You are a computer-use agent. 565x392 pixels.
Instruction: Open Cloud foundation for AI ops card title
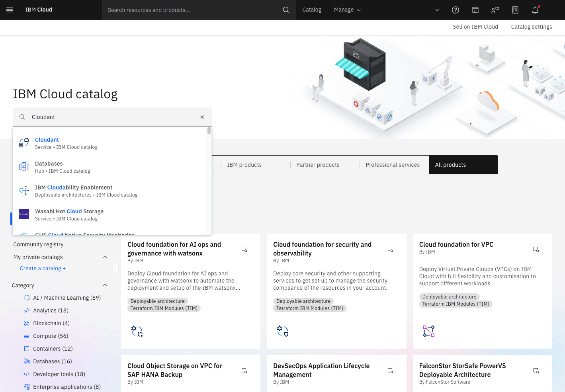point(174,249)
